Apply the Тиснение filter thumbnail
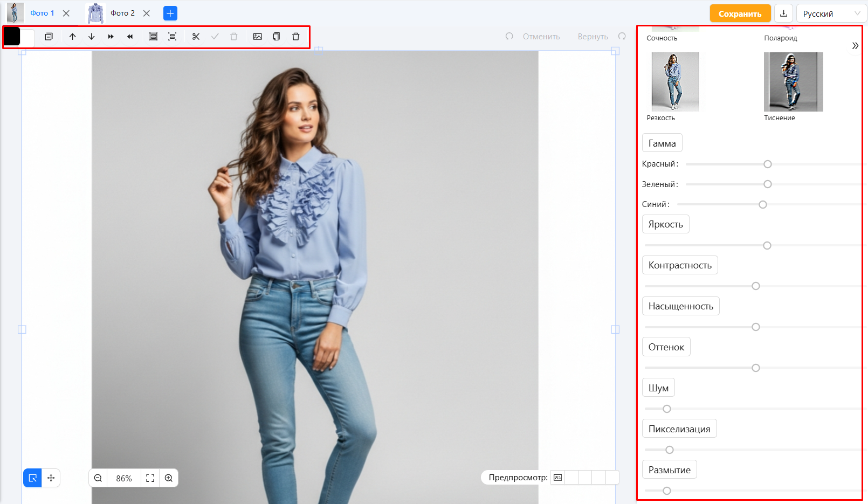868x504 pixels. pyautogui.click(x=793, y=82)
